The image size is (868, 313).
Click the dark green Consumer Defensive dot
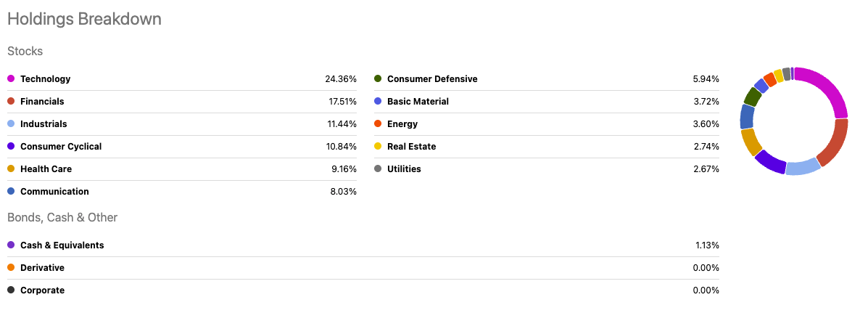tap(378, 78)
